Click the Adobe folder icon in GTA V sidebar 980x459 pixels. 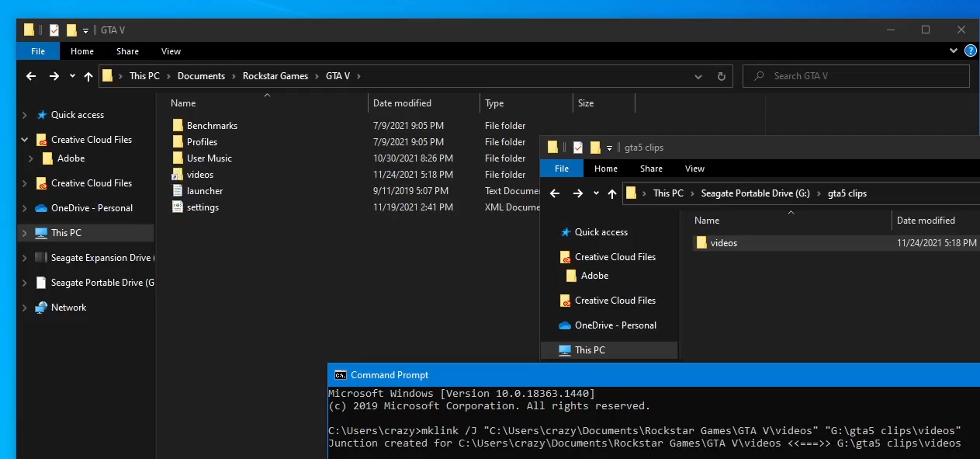[47, 158]
